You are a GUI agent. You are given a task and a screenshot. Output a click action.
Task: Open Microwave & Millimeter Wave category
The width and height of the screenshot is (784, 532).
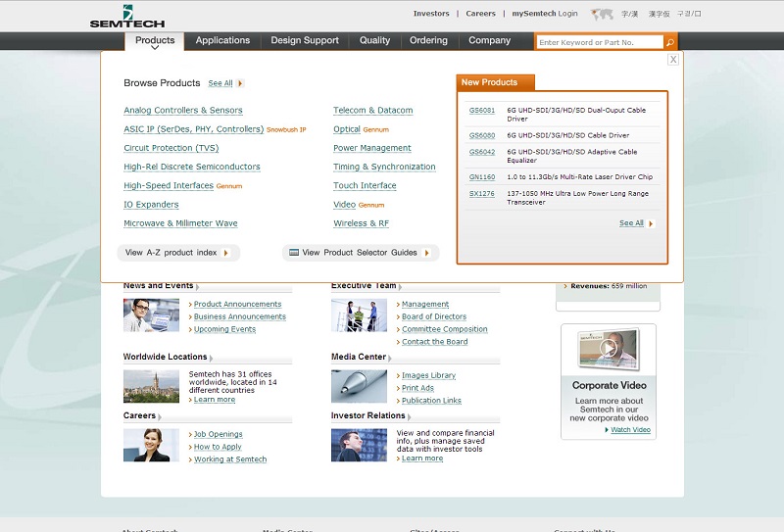click(x=180, y=223)
